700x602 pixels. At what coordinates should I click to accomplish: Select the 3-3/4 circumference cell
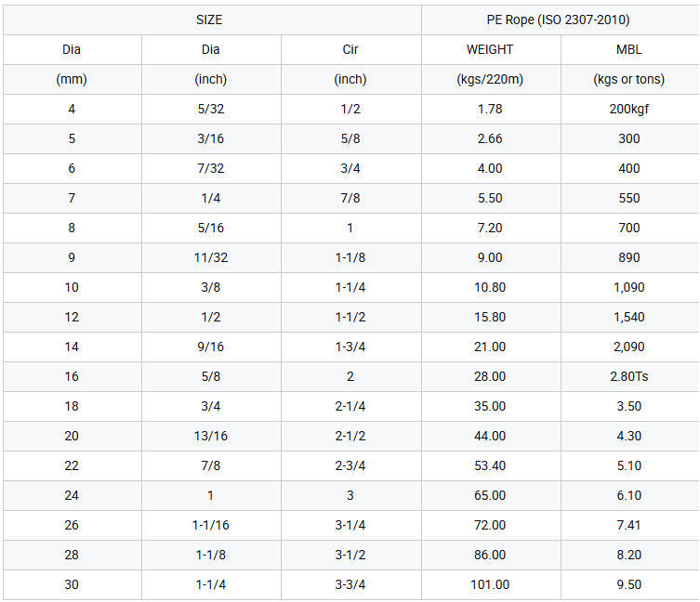[350, 584]
